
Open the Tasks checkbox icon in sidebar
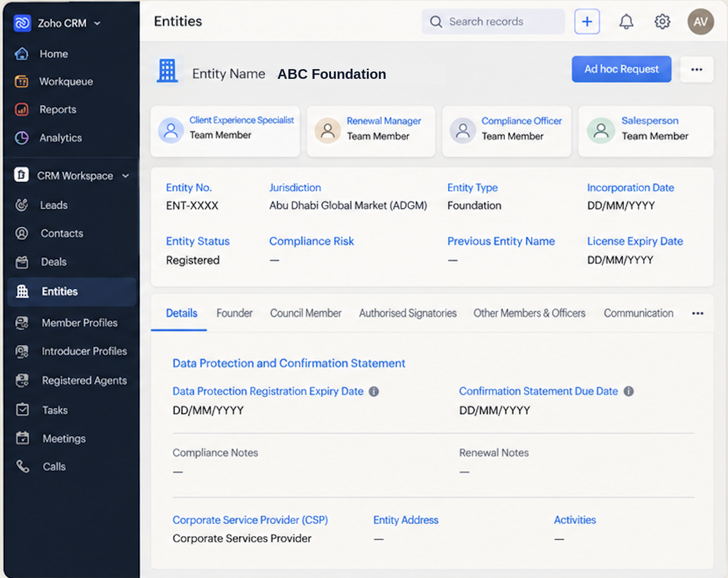click(22, 410)
